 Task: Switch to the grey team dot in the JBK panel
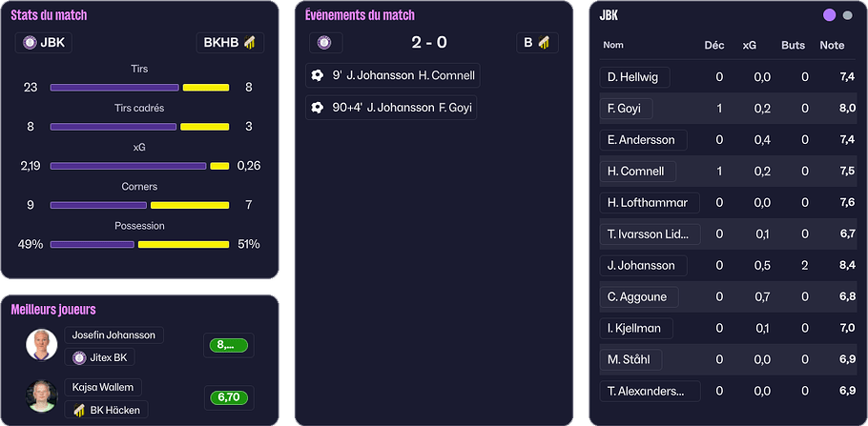click(x=847, y=15)
